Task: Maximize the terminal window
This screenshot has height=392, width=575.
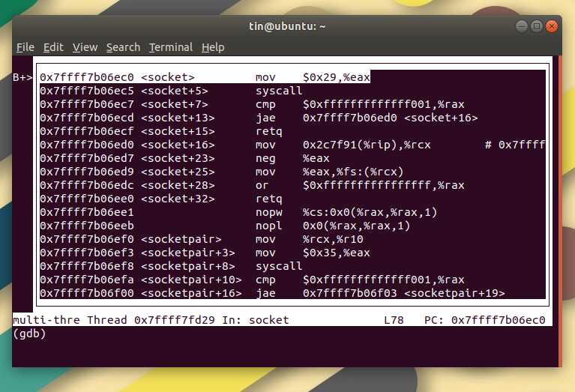Action: click(x=537, y=26)
